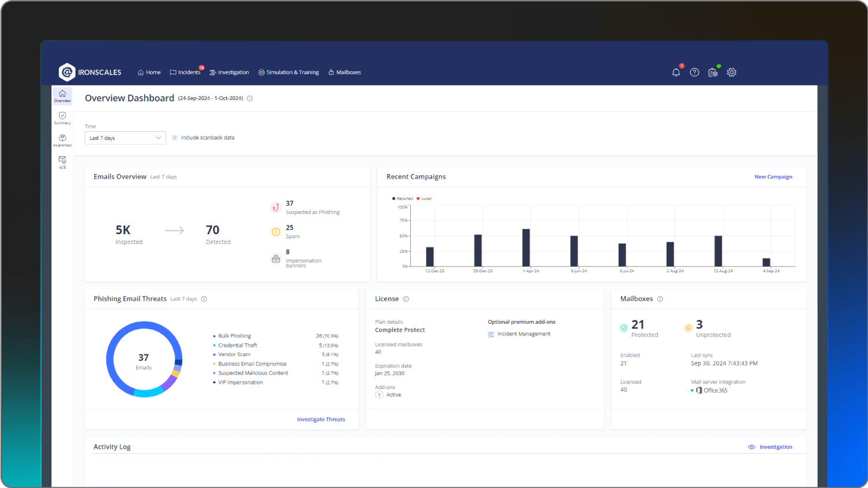
Task: Open notifications bell with the red badge
Action: (676, 72)
